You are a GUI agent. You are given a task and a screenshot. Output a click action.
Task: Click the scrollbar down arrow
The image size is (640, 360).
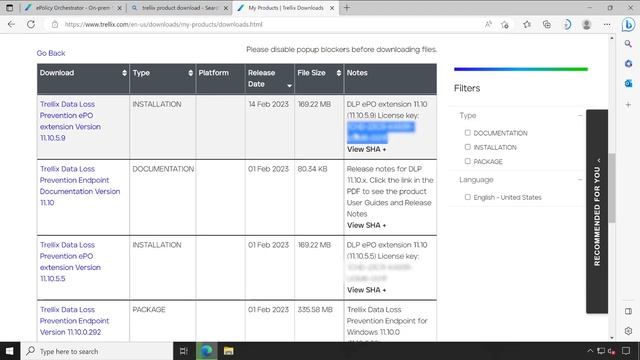coord(611,338)
